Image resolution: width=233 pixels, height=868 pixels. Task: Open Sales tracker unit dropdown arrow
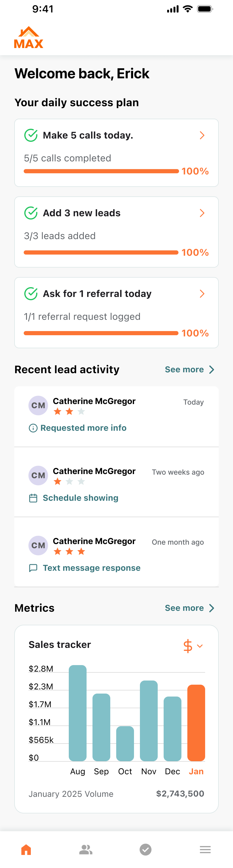(x=200, y=646)
